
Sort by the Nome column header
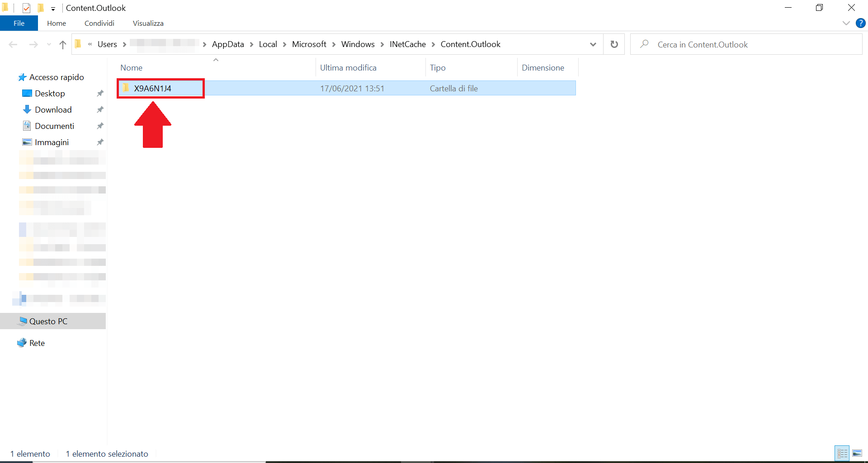point(132,68)
